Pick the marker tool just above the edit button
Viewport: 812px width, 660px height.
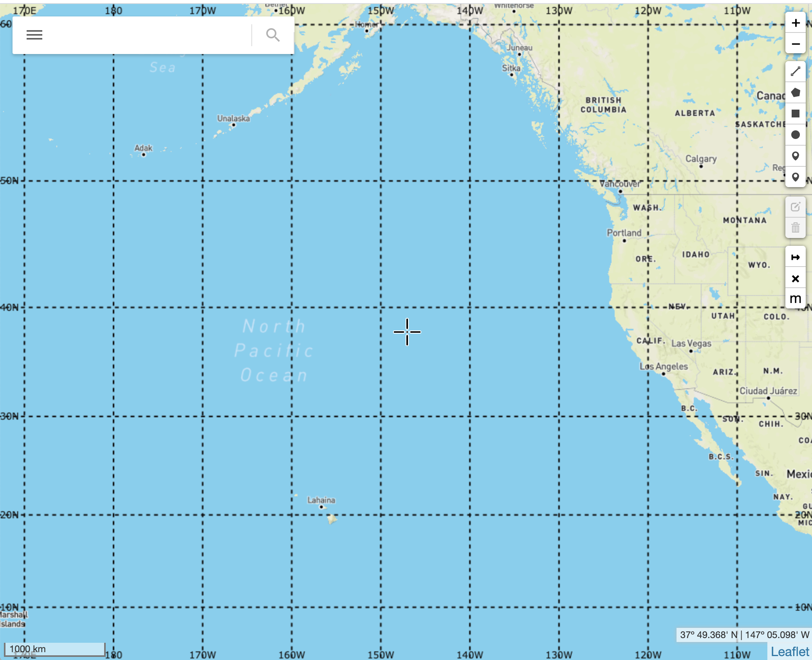coord(795,177)
